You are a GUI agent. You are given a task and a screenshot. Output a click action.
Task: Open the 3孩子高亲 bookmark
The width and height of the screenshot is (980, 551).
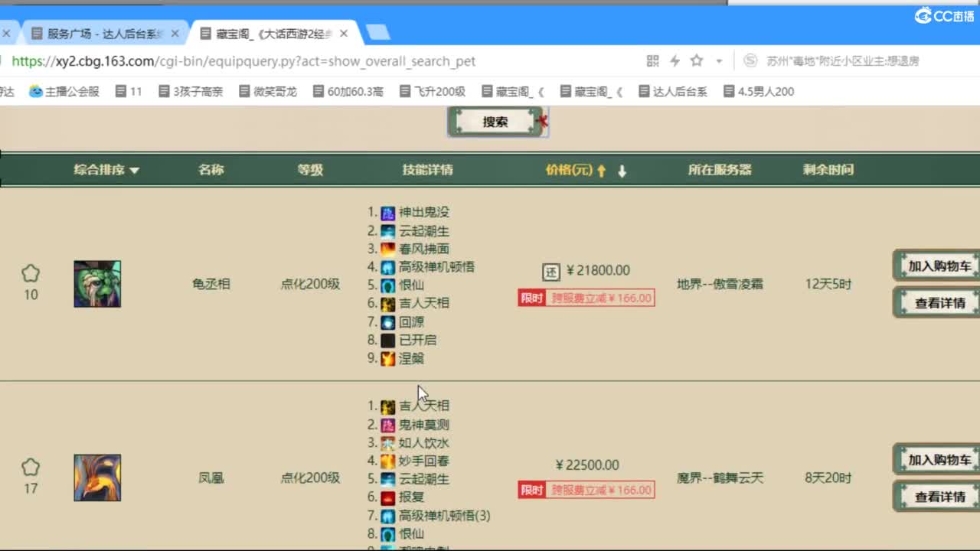click(191, 91)
